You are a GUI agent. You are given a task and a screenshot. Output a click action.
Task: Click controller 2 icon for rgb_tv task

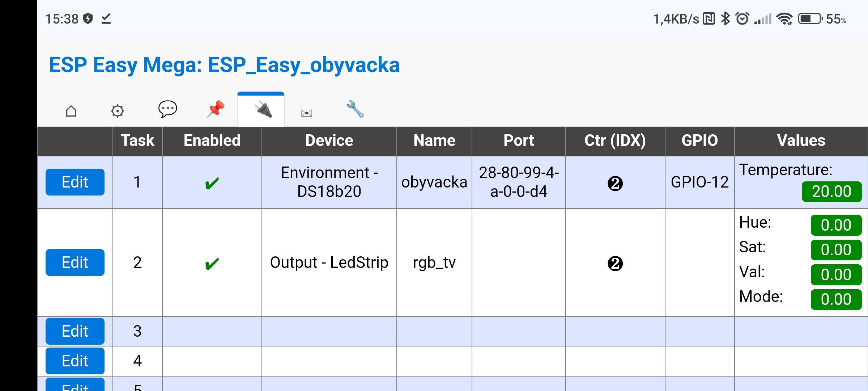pos(615,263)
